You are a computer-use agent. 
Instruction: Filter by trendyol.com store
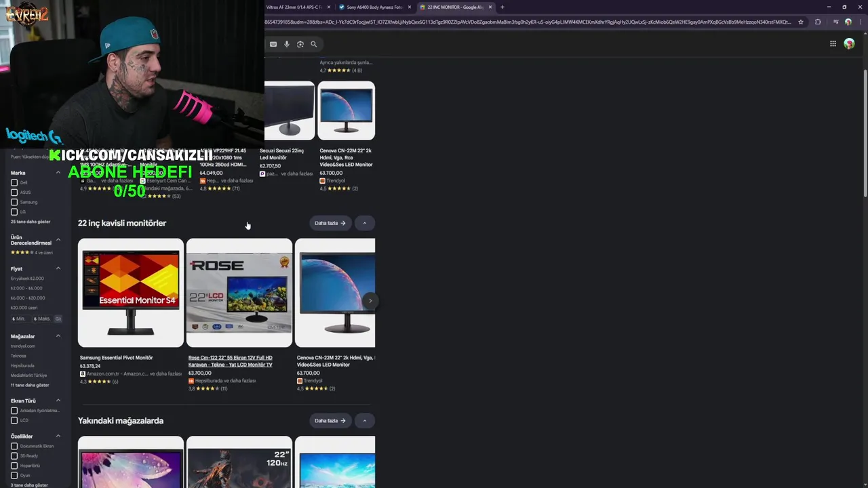coord(23,346)
